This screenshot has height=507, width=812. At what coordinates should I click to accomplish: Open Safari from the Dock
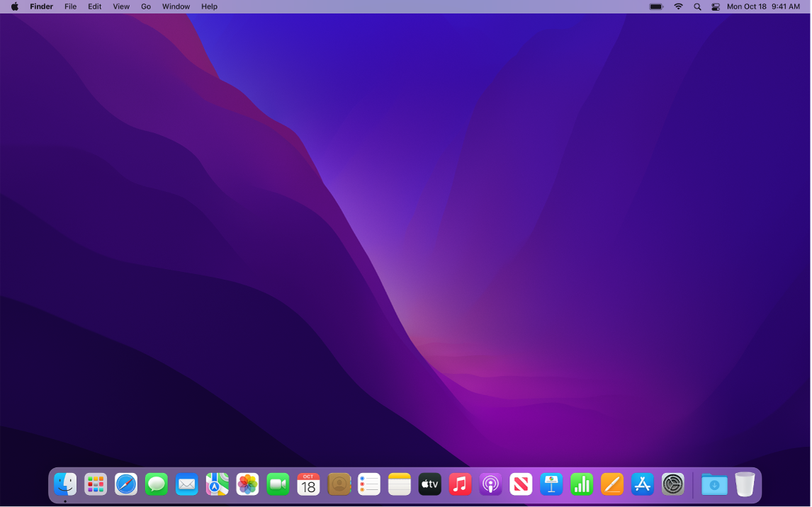[126, 484]
